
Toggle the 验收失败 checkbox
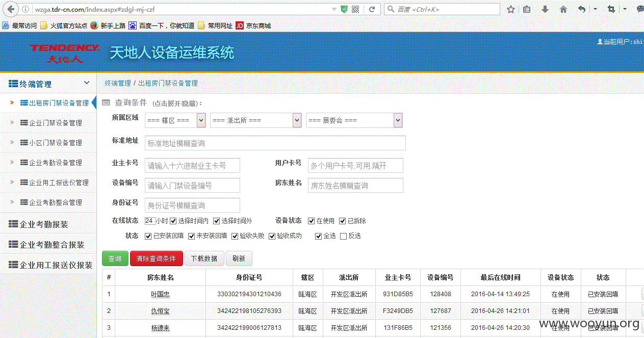tap(235, 236)
